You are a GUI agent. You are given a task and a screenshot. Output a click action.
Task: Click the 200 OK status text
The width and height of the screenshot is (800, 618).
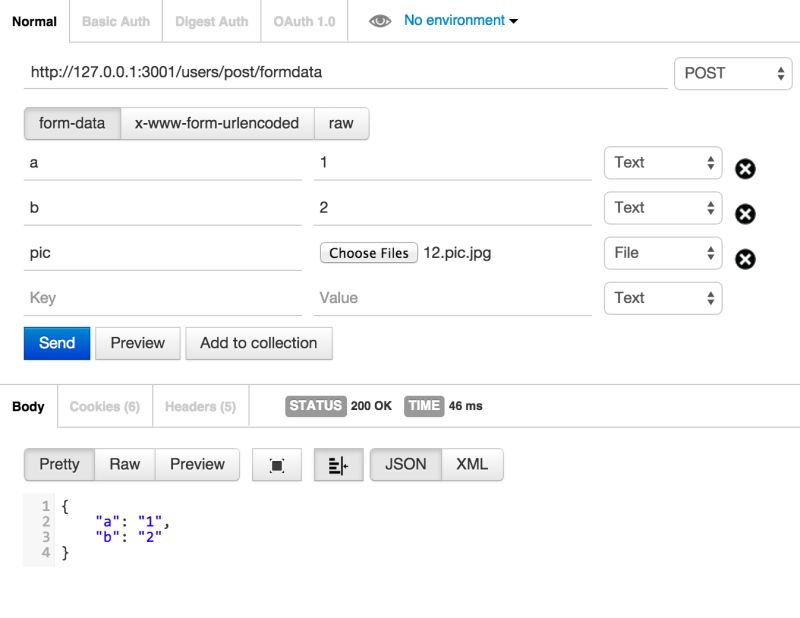pyautogui.click(x=371, y=406)
